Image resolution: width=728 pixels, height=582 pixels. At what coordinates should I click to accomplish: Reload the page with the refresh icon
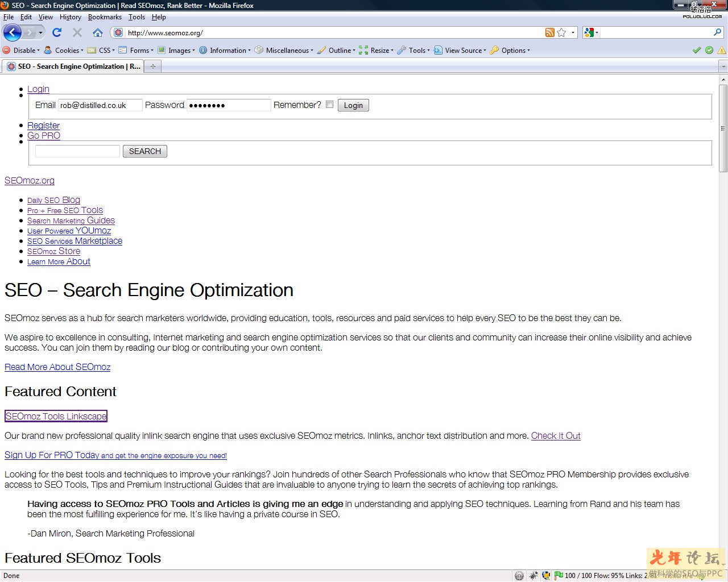(x=57, y=32)
